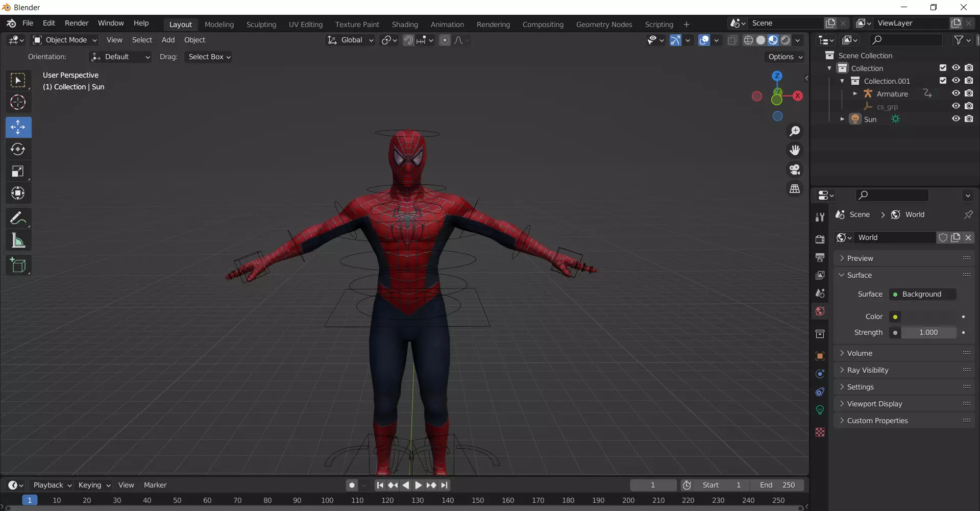Viewport: 980px width, 511px height.
Task: Select the Add Cube tool
Action: 18,265
